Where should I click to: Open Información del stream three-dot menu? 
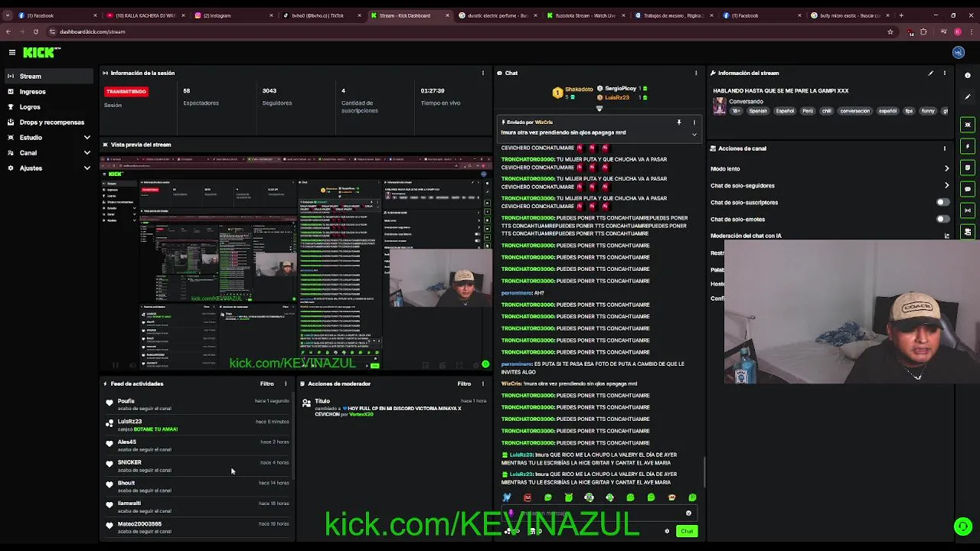coord(945,73)
